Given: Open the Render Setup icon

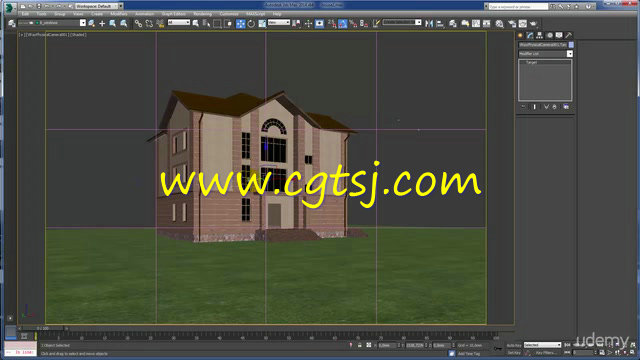Looking at the screenshot, I should 512,24.
